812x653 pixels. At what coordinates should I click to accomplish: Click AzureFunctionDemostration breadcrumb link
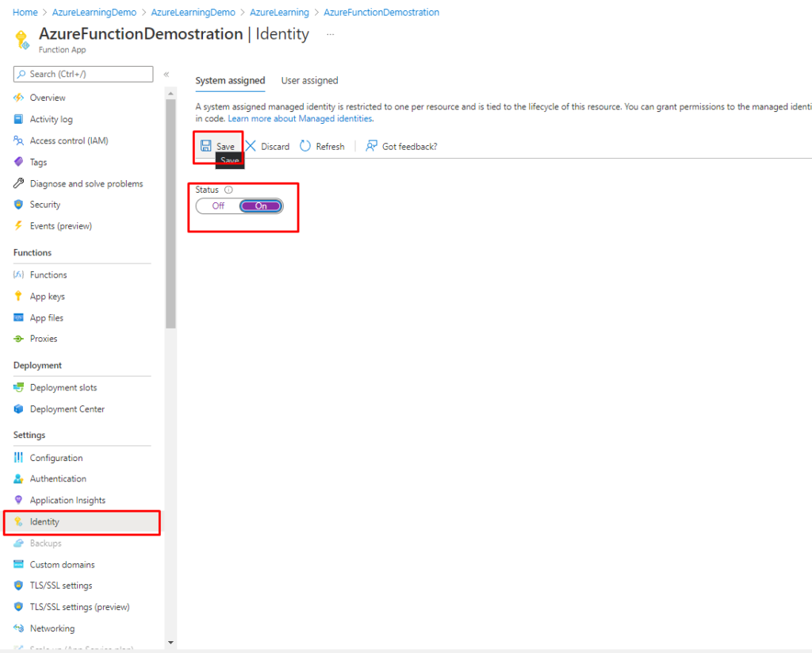(381, 13)
